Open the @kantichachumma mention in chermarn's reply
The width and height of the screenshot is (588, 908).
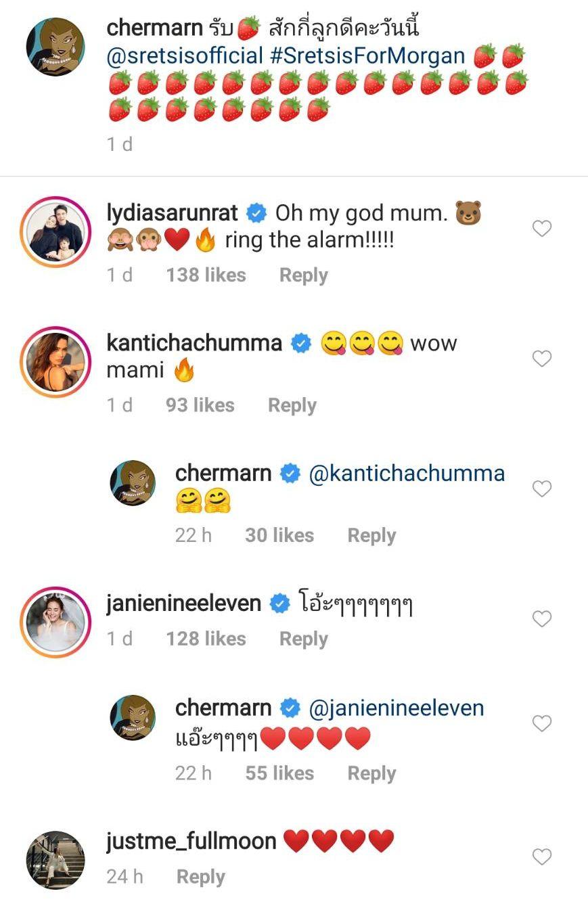(407, 474)
